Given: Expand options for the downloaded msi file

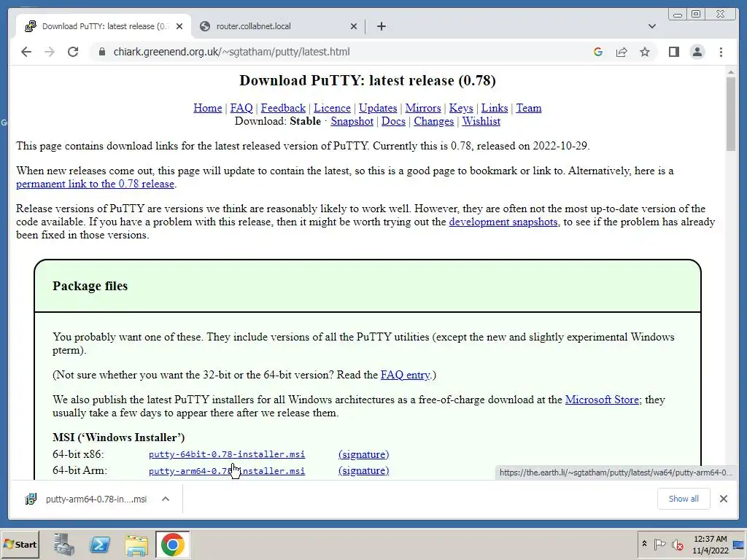Looking at the screenshot, I should point(166,499).
